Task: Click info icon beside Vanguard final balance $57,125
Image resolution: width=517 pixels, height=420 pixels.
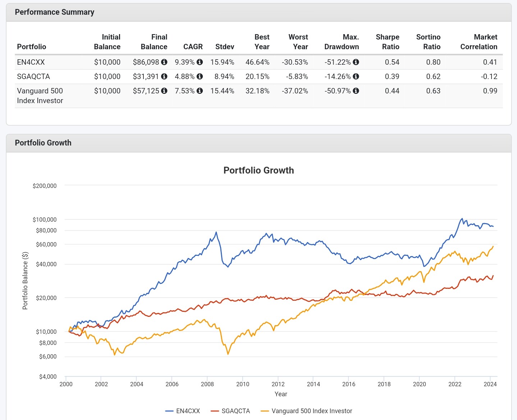Action: (164, 91)
